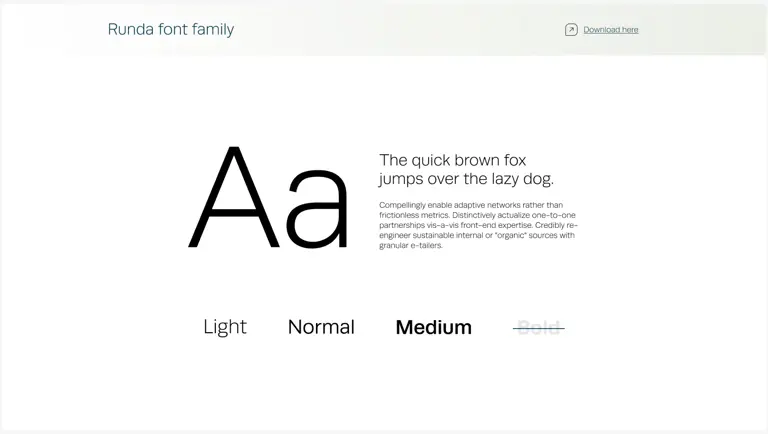This screenshot has height=434, width=768.
Task: Click the large capital 'A' specimen glyph
Action: (234, 197)
